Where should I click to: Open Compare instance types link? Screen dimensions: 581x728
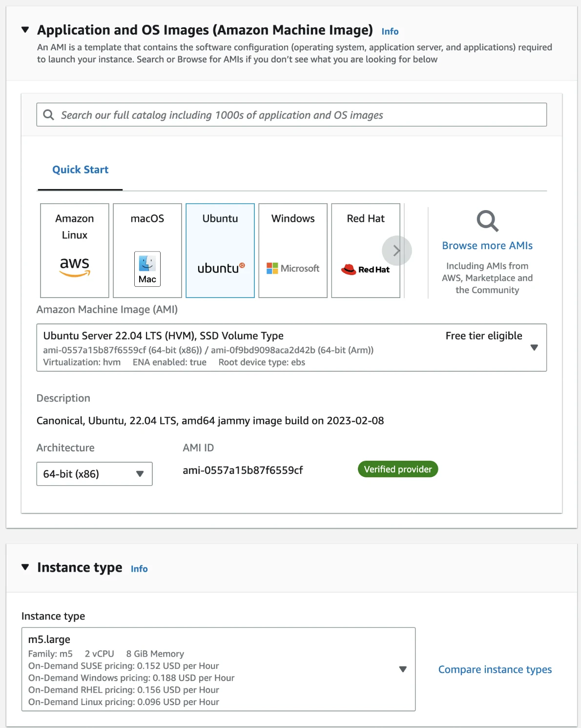pos(495,669)
